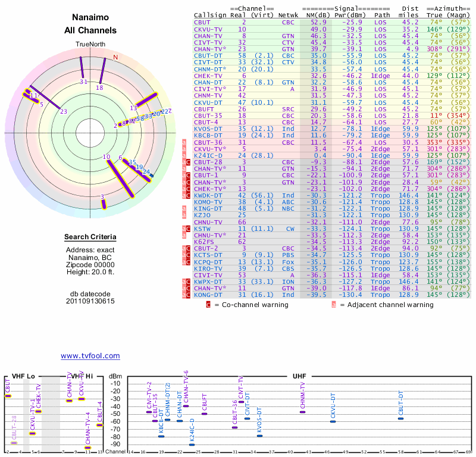
Task: Select KWPX-DT callsign in the table
Action: click(208, 282)
